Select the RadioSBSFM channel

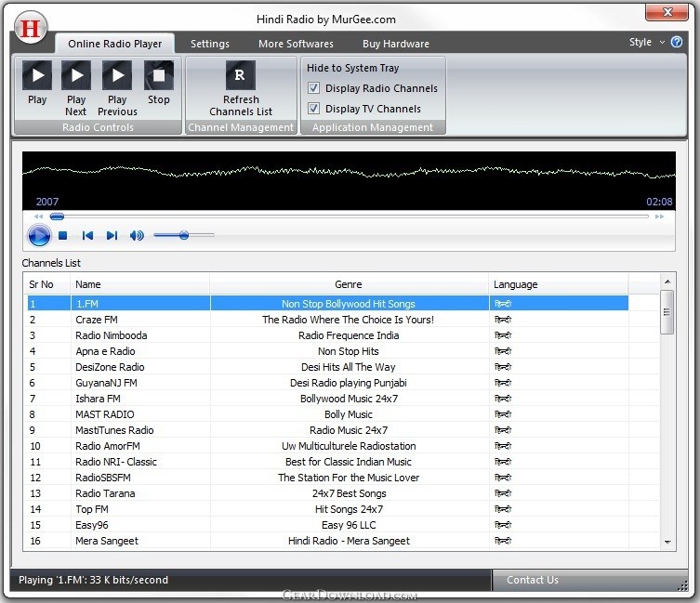click(x=327, y=478)
